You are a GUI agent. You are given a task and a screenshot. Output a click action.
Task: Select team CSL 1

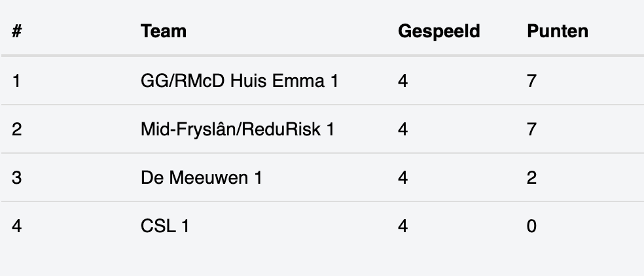coord(165,226)
